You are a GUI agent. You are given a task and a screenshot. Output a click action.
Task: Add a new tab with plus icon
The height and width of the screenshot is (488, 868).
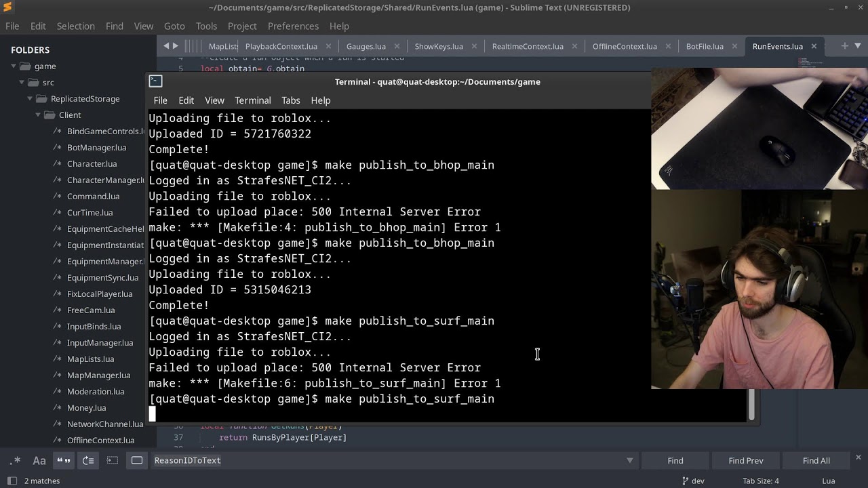(x=845, y=46)
